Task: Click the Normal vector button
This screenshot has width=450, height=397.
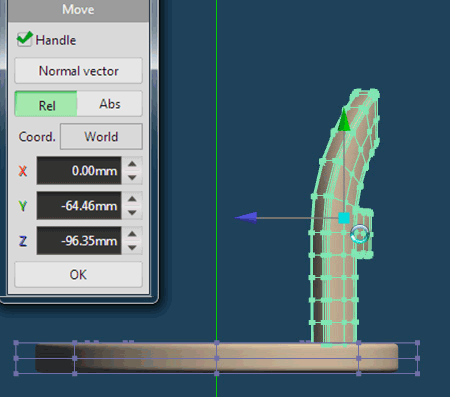Action: pyautogui.click(x=78, y=71)
